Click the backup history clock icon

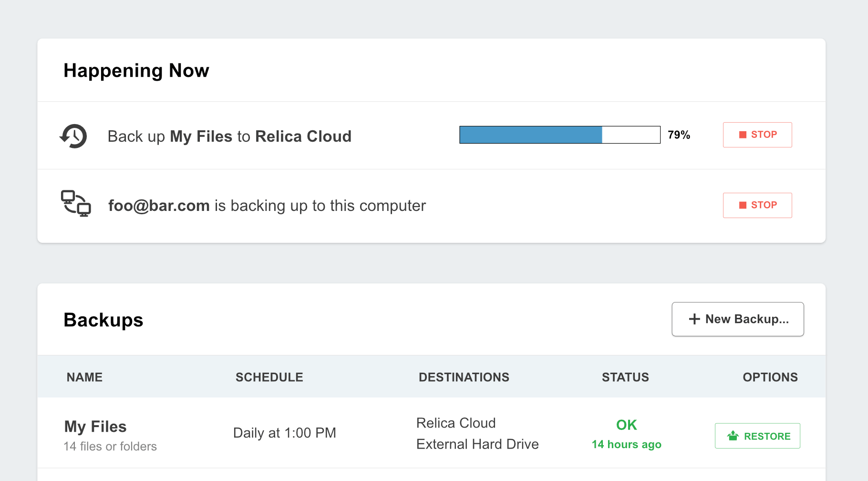pos(73,136)
